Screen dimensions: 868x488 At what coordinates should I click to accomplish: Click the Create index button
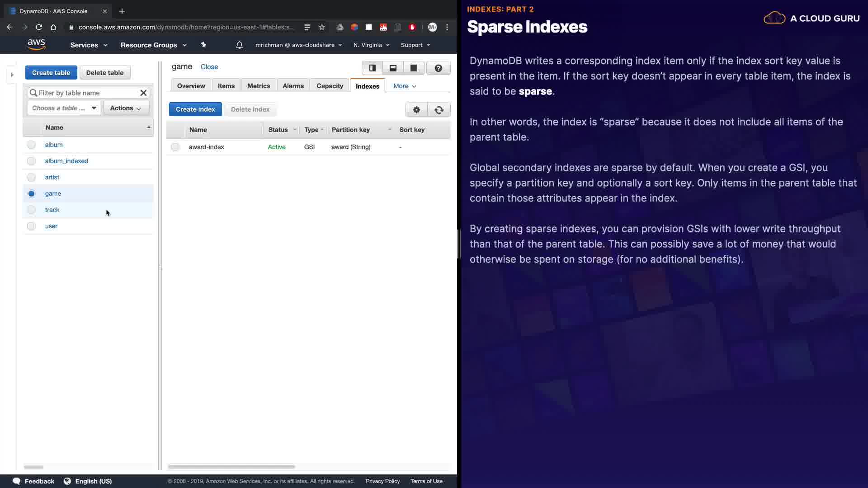(195, 109)
